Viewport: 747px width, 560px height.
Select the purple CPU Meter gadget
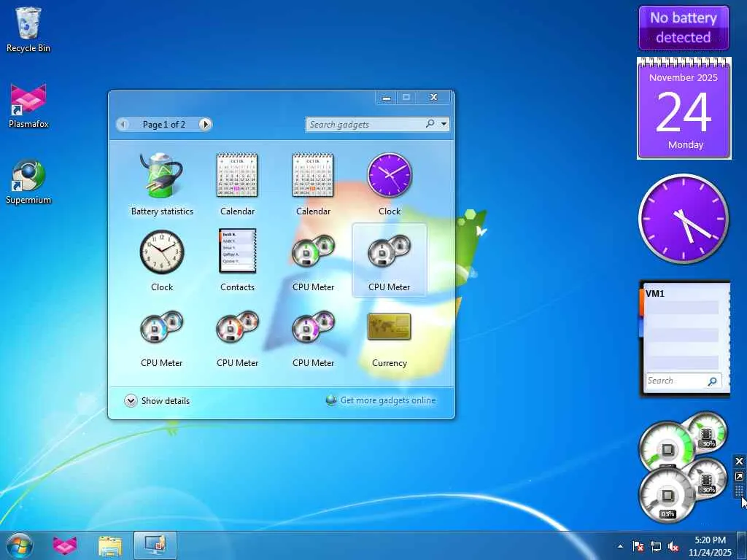click(313, 337)
